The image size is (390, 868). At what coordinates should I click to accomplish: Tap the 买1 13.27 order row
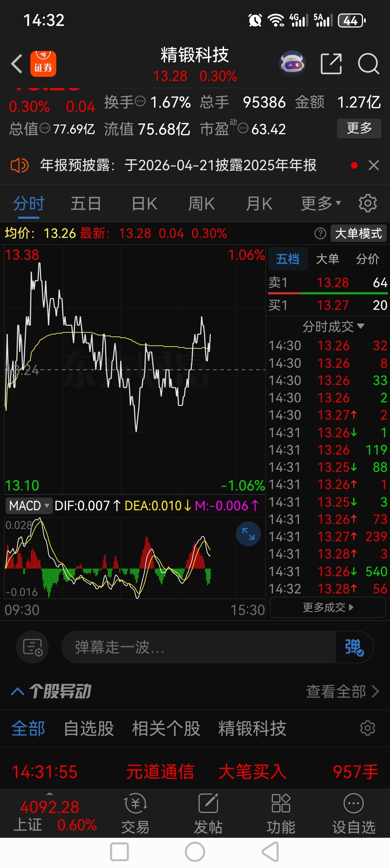click(328, 305)
